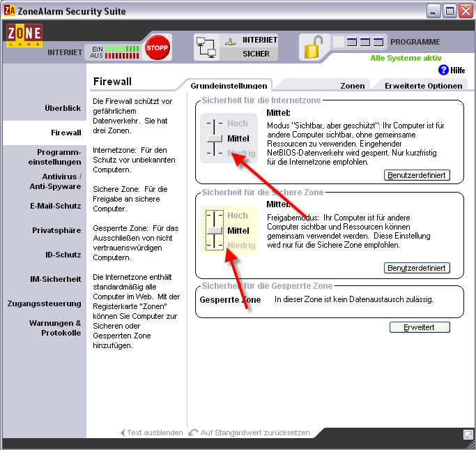The width and height of the screenshot is (476, 450).
Task: Click the Zone Labs logo
Action: [24, 36]
